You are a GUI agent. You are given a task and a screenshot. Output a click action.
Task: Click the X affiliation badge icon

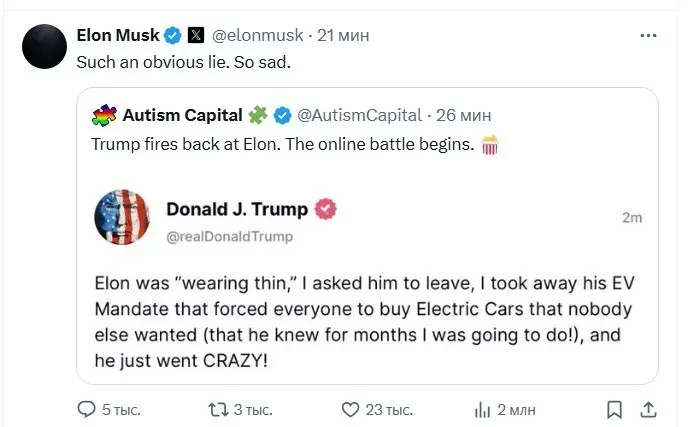195,36
